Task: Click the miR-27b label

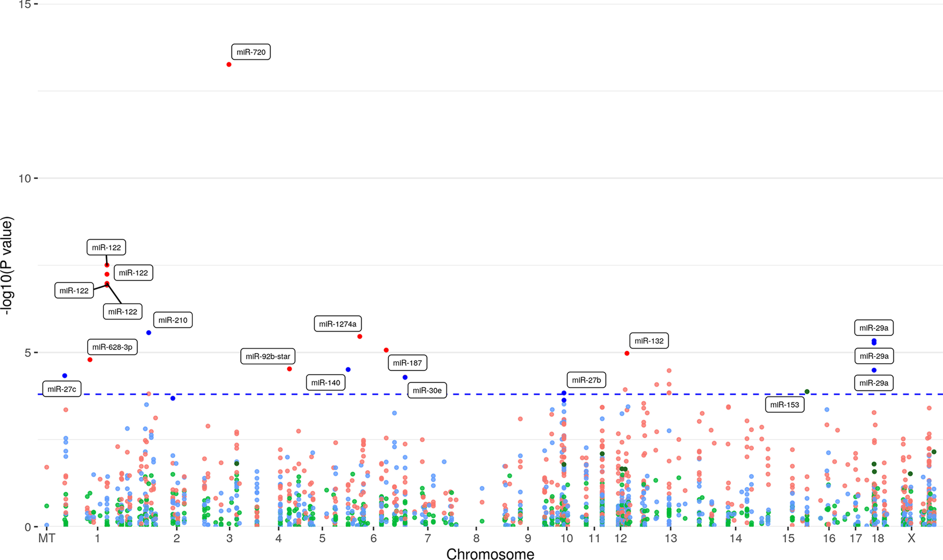Action: pyautogui.click(x=586, y=380)
